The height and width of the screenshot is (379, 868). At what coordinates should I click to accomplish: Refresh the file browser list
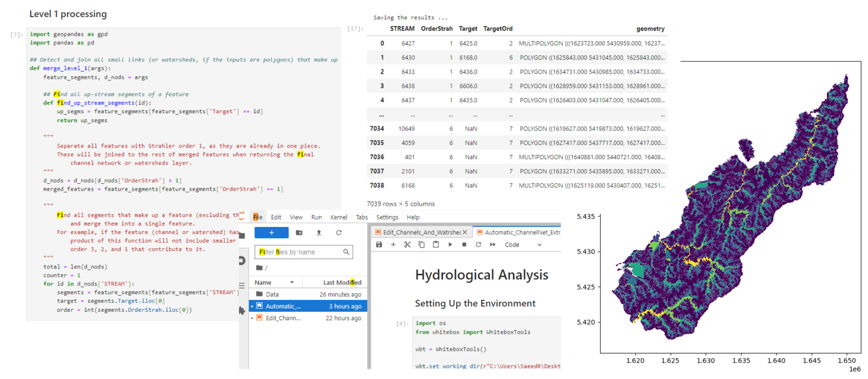tap(338, 232)
